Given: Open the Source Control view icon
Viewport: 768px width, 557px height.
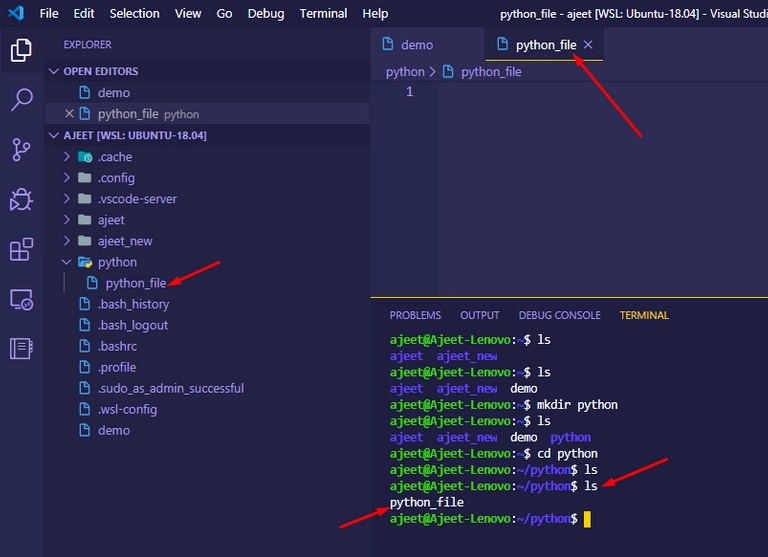Looking at the screenshot, I should [x=21, y=149].
